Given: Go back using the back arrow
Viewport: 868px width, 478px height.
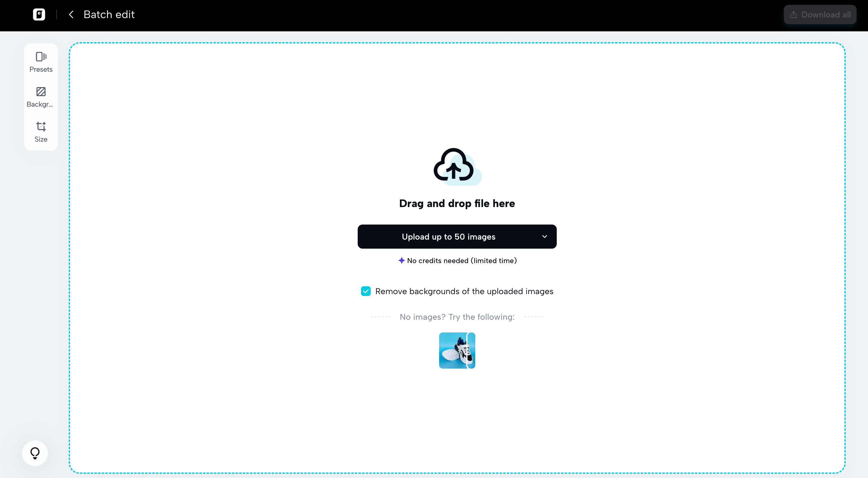Looking at the screenshot, I should click(71, 14).
